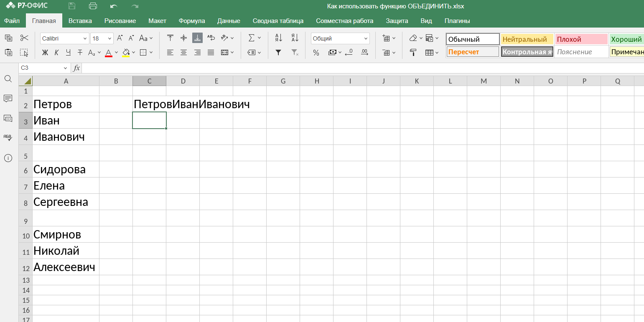
Task: Click the Paste clipboard icon
Action: 8,52
